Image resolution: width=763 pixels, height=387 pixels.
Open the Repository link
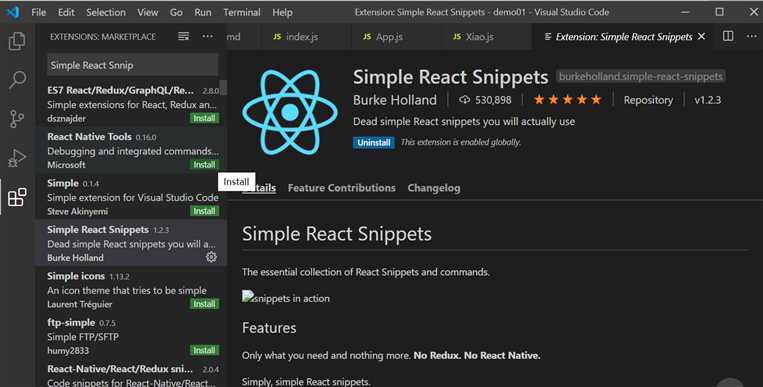(x=648, y=100)
